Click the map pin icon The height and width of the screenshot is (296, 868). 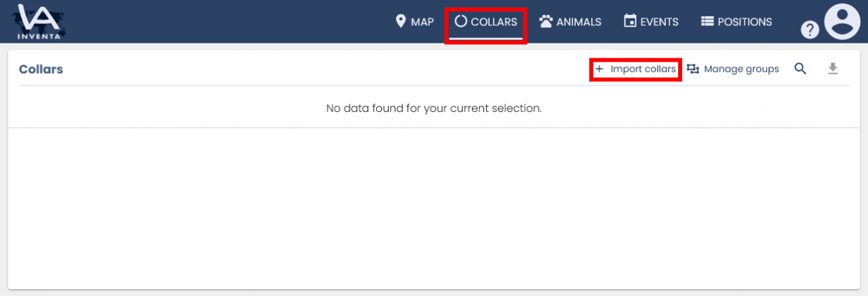401,22
